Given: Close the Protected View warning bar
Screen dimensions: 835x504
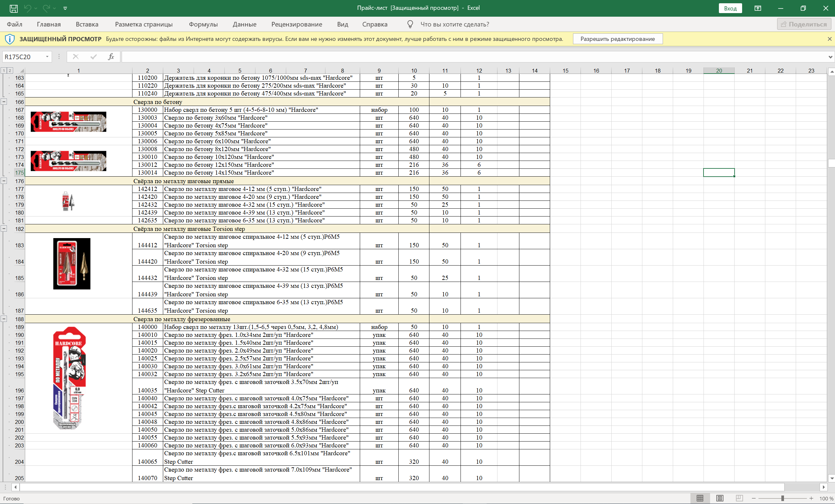Looking at the screenshot, I should pos(829,39).
